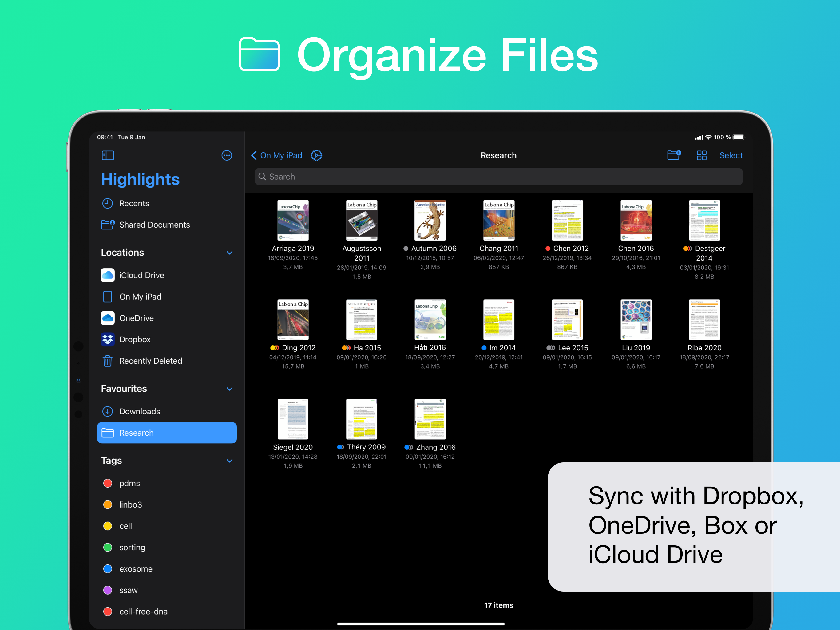Go back to On My iPad
The width and height of the screenshot is (840, 630).
pyautogui.click(x=276, y=155)
